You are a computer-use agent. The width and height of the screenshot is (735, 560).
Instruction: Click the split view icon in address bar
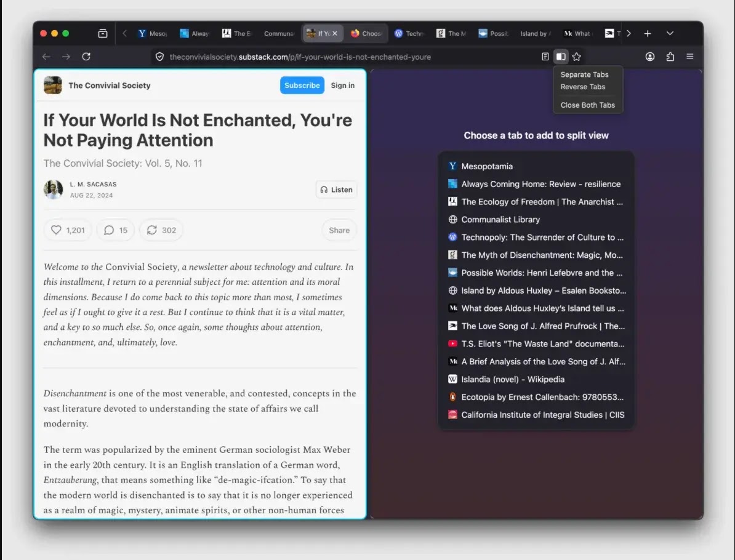click(x=560, y=57)
